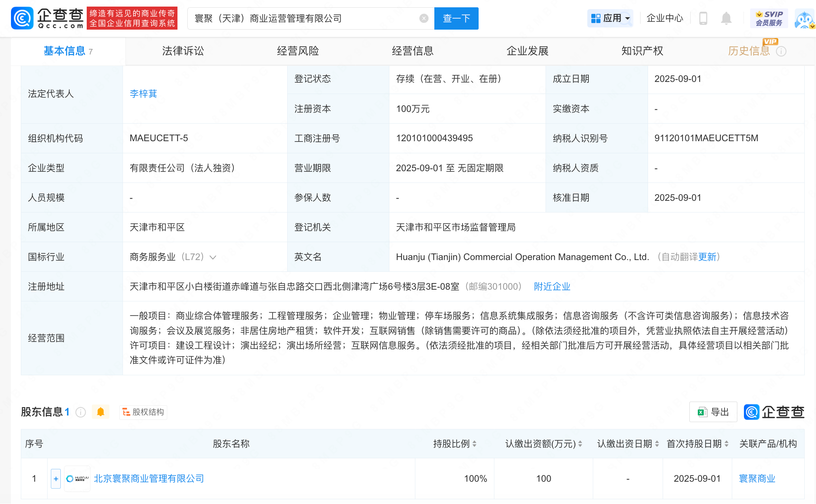View 附近企业 nearby companies
816x504 pixels.
552,287
